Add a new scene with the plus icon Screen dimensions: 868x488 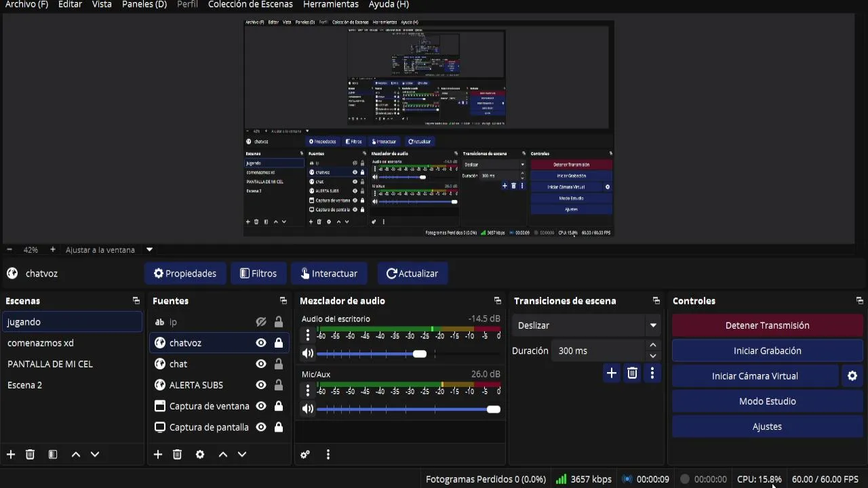[11, 454]
